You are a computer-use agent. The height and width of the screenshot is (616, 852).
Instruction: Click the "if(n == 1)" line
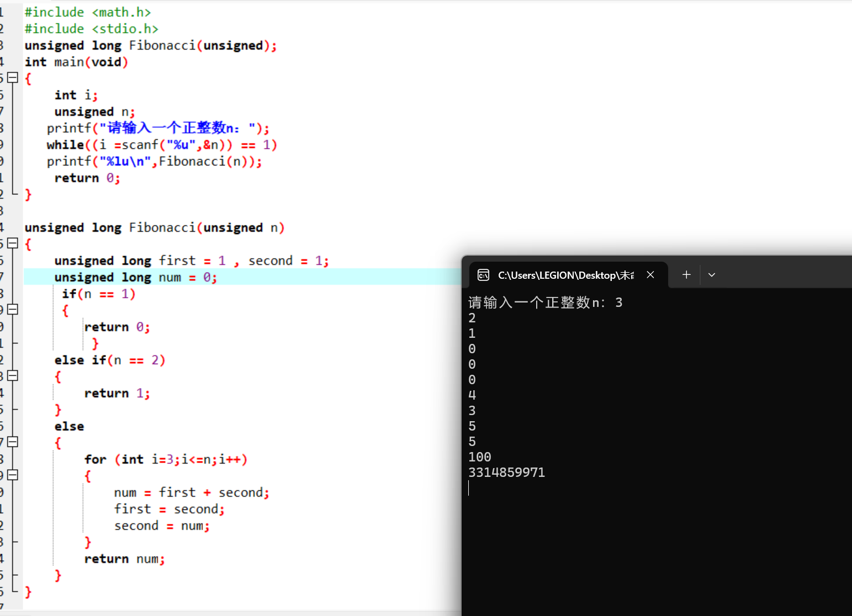[x=99, y=294]
